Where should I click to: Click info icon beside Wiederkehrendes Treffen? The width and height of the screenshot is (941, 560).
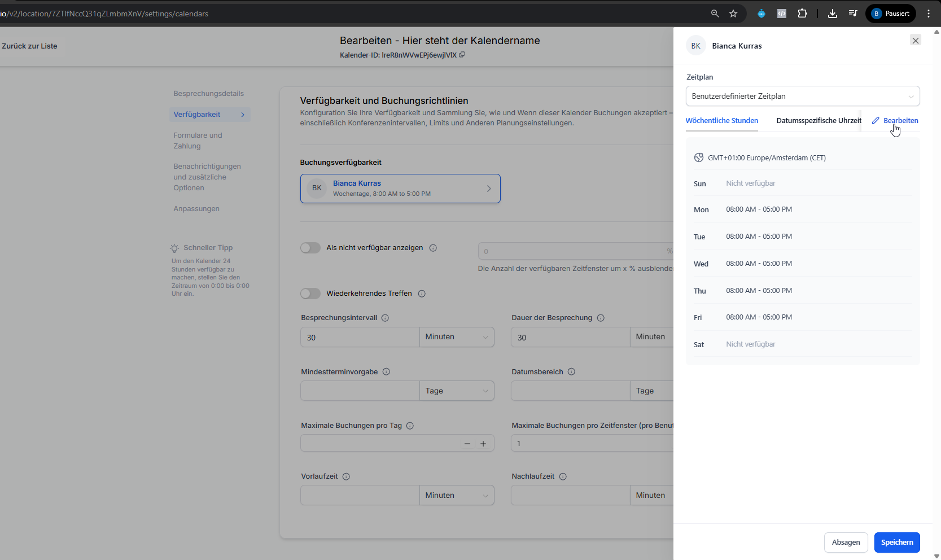pyautogui.click(x=422, y=294)
